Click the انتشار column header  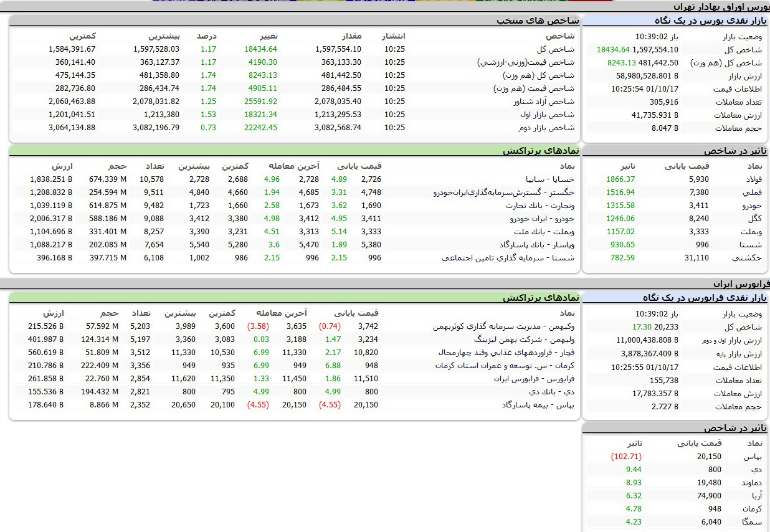click(x=393, y=36)
